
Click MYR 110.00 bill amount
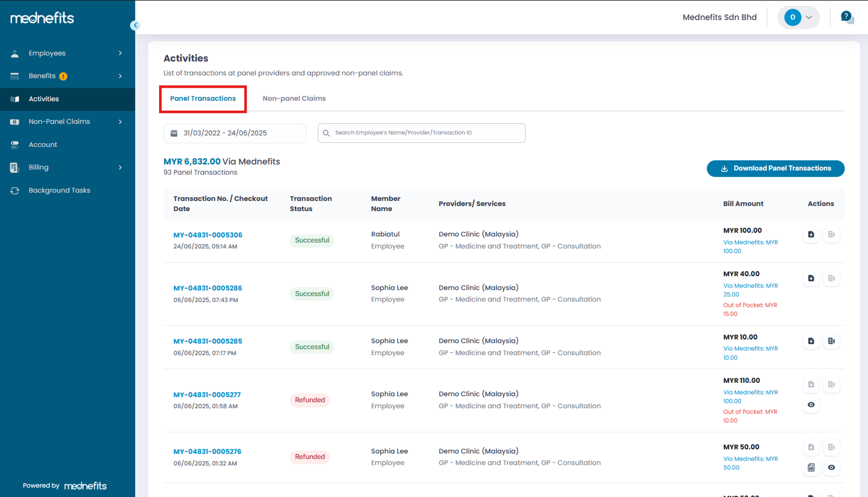click(x=741, y=381)
